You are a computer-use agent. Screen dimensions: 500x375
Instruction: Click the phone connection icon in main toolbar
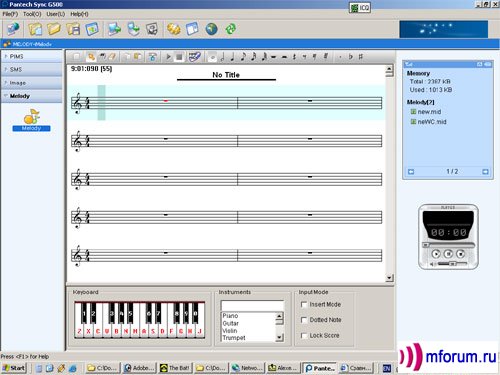13,29
